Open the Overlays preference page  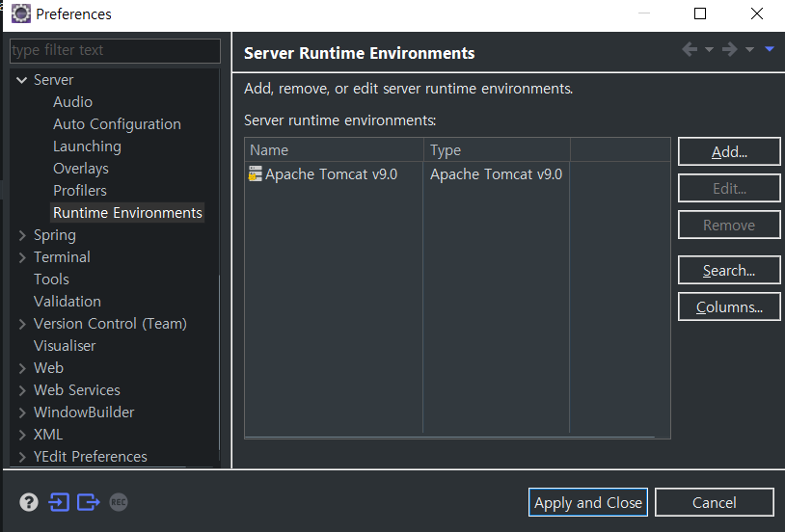coord(81,168)
